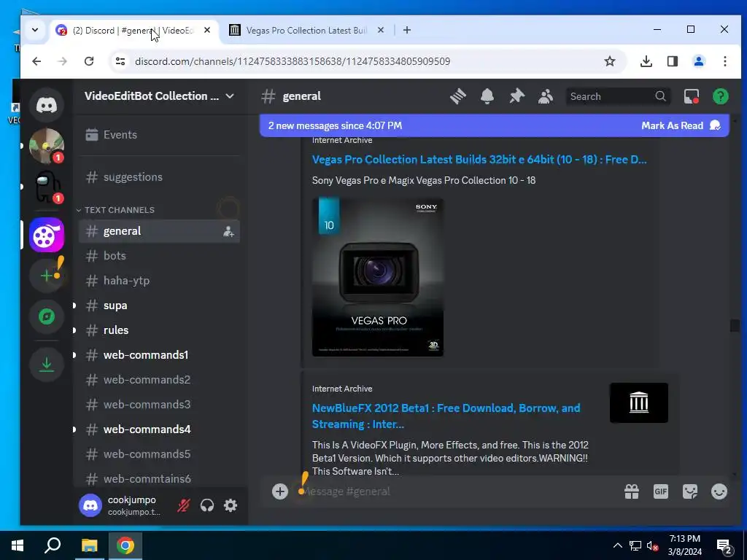This screenshot has width=747, height=560.
Task: Switch to the haha-ytp channel
Action: coord(159,281)
